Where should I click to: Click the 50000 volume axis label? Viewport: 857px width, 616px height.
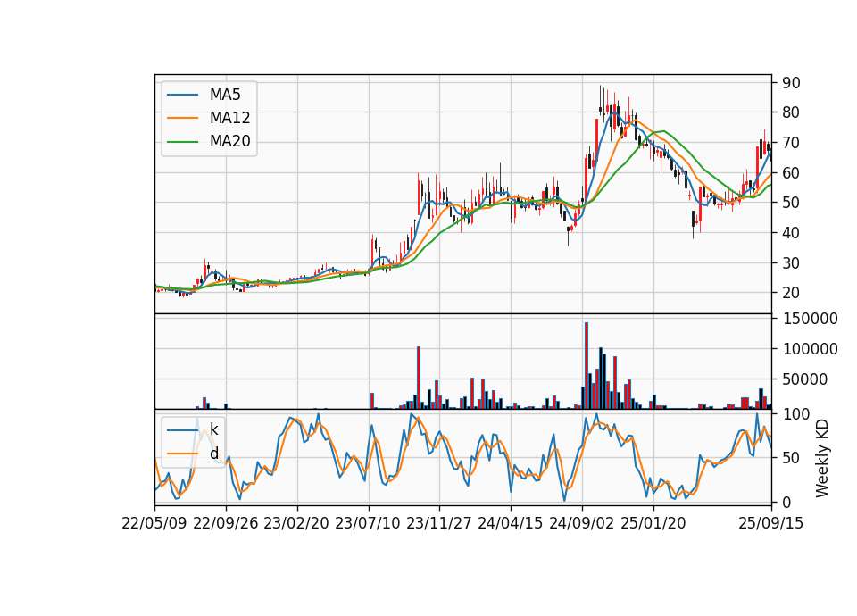pyautogui.click(x=805, y=379)
